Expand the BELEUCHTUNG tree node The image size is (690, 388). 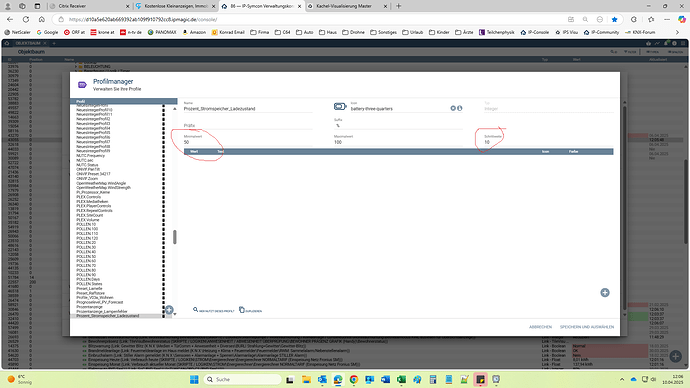point(76,66)
